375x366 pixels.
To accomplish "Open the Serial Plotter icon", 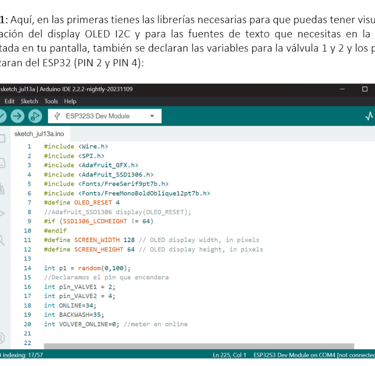I will point(370,116).
